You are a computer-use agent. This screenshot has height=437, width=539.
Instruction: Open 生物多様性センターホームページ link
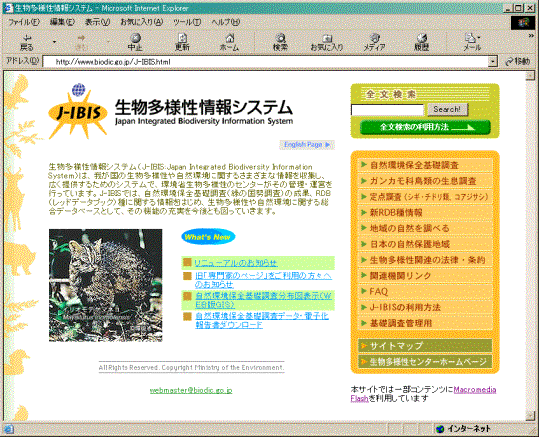click(425, 362)
